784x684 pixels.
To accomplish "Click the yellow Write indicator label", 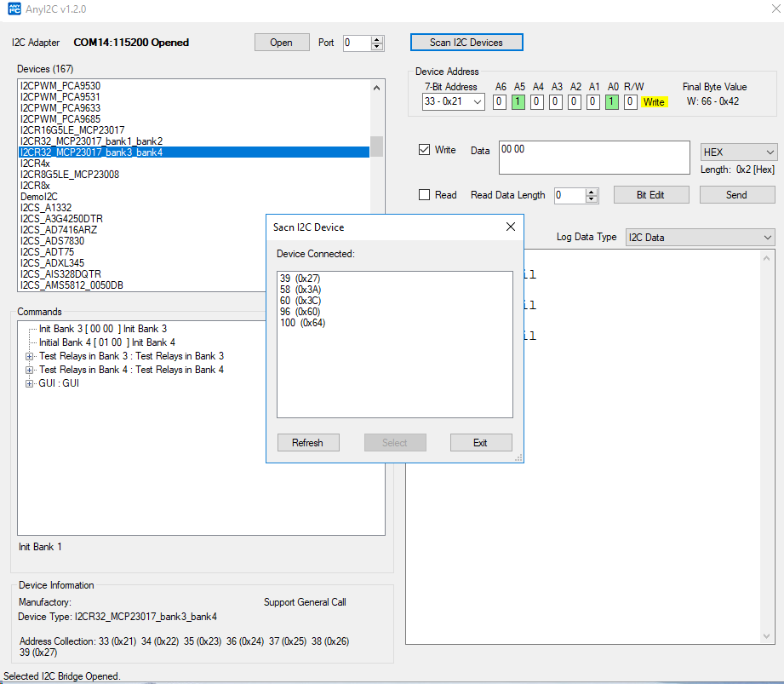I will tap(654, 101).
